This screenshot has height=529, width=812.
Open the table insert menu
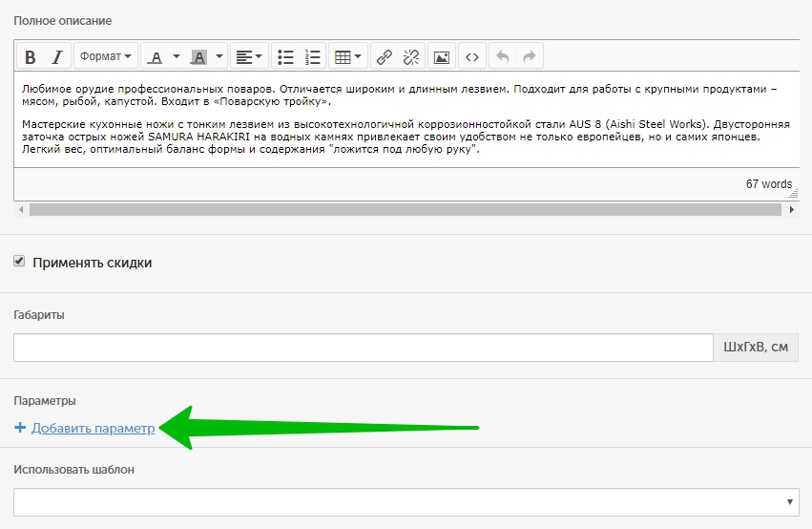(x=346, y=57)
